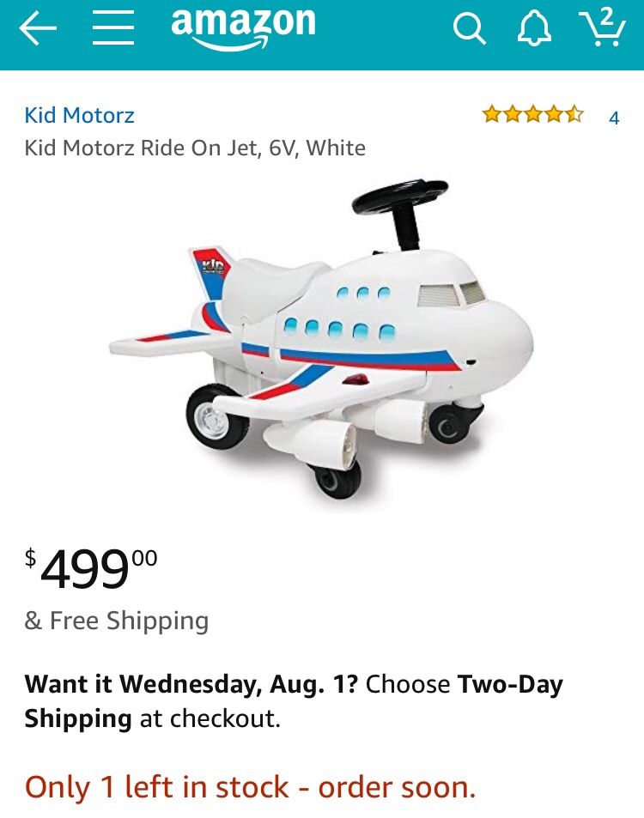Screen dimensions: 644x818
Task: Open the Kid Motorz brand link
Action: (79, 115)
